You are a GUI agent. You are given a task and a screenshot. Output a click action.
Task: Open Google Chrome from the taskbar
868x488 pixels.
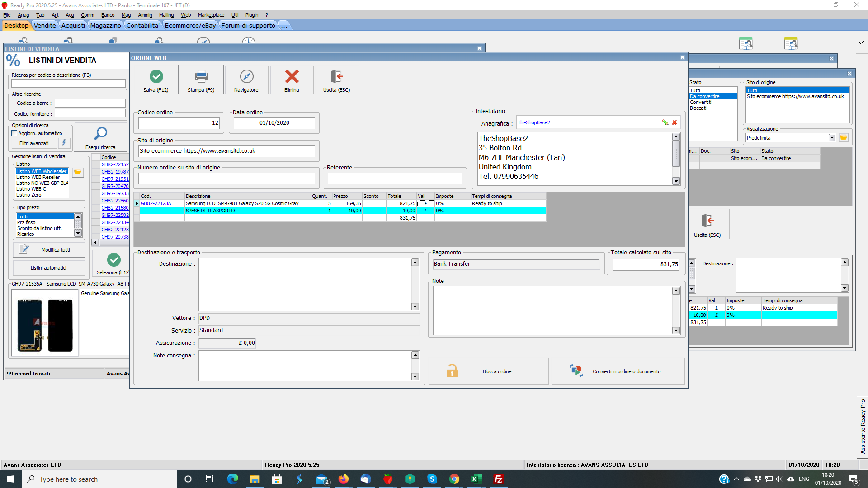[454, 479]
